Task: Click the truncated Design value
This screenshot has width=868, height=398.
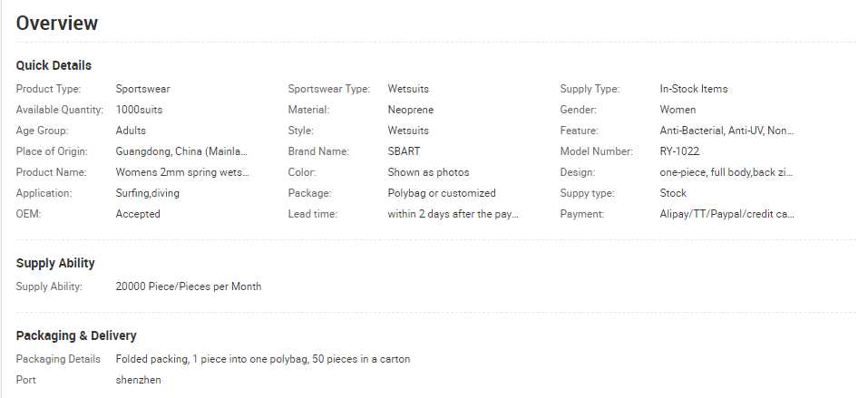Action: (x=727, y=172)
